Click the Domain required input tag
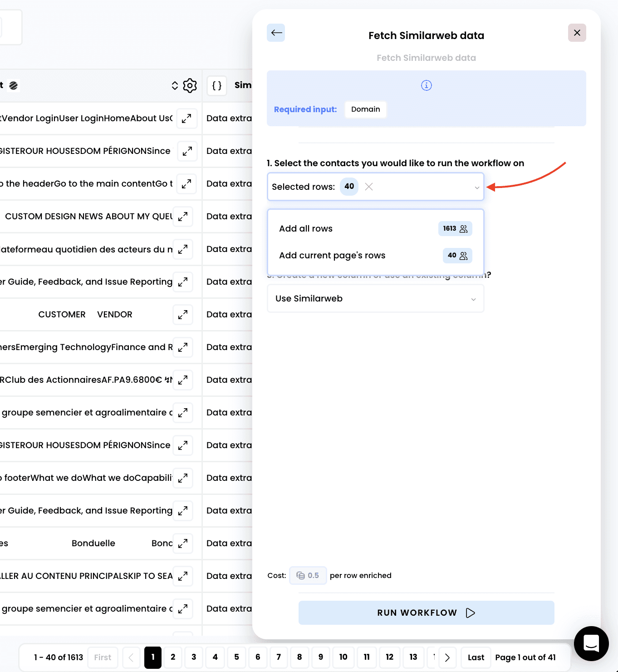The width and height of the screenshot is (618, 672). (366, 109)
